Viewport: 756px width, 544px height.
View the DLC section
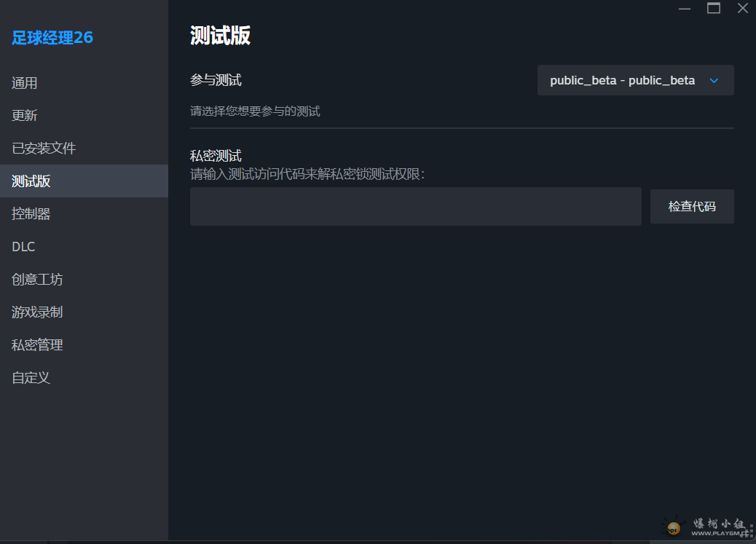pos(23,246)
